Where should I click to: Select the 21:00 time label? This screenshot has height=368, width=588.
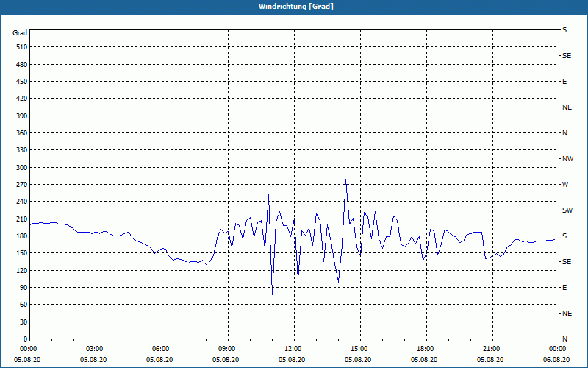click(490, 348)
